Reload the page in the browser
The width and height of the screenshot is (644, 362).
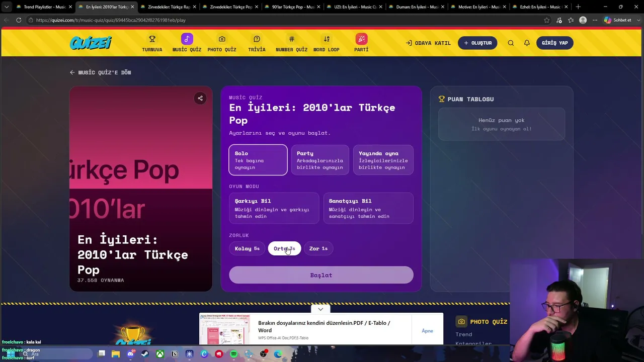(x=19, y=20)
